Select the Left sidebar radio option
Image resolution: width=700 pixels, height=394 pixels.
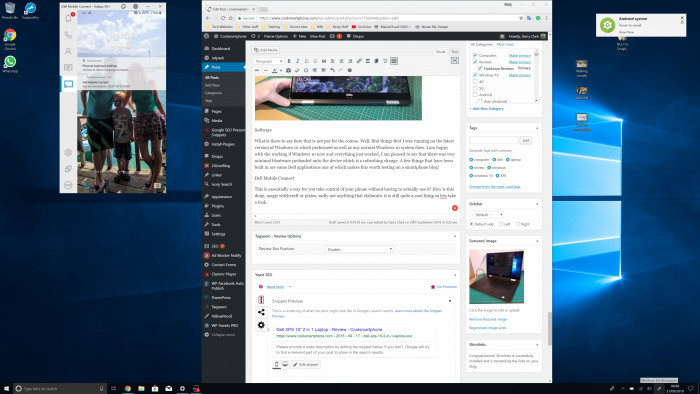tap(501, 224)
